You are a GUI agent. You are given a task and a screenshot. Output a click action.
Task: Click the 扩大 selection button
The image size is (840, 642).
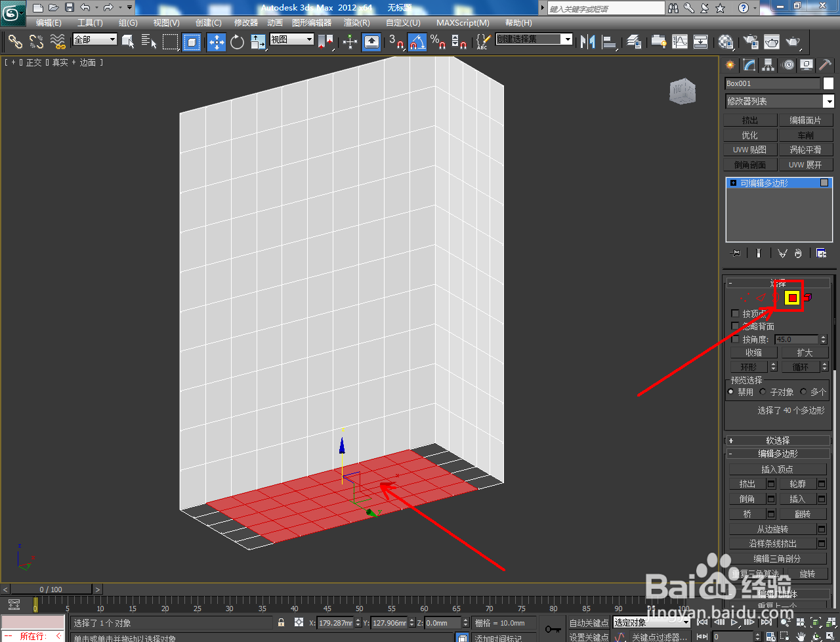[x=805, y=353]
